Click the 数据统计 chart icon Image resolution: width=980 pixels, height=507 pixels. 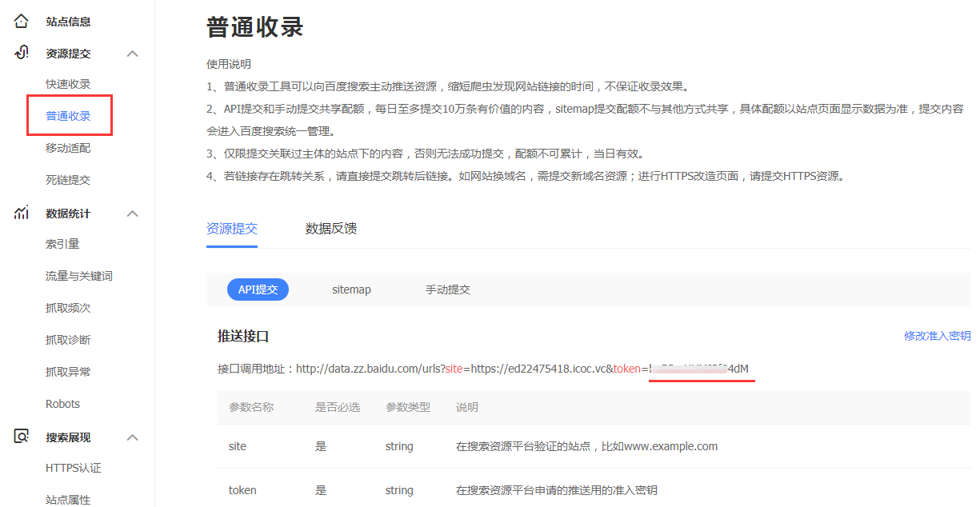22,214
